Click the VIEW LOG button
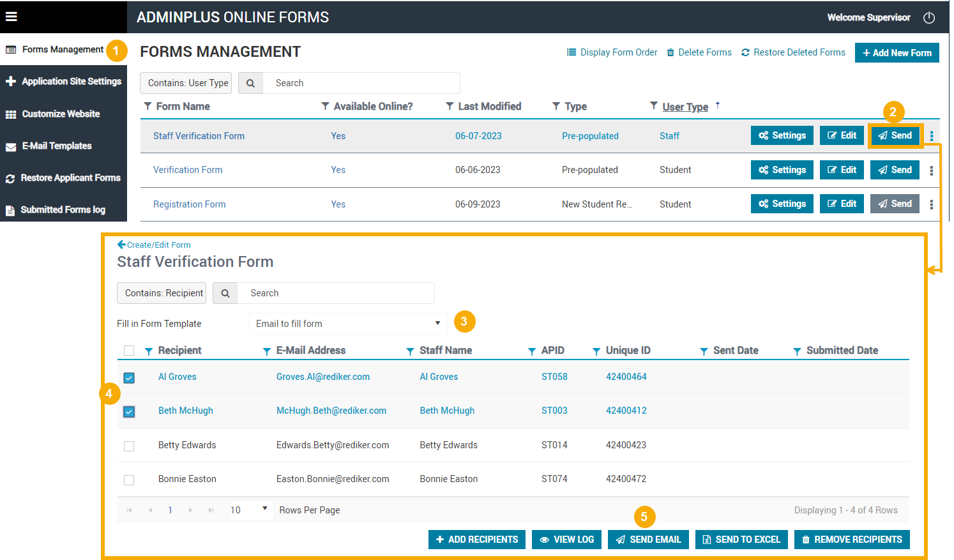Viewport: 954px width, 560px height. coord(566,540)
